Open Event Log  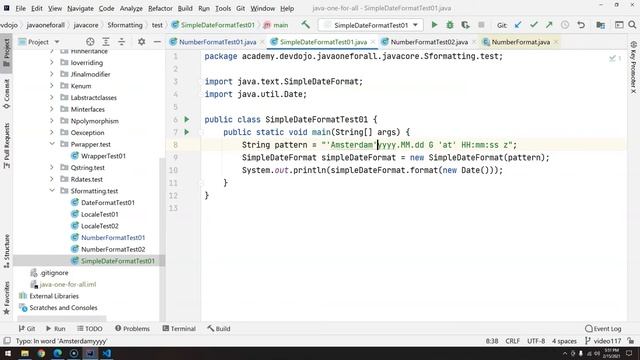pos(603,329)
